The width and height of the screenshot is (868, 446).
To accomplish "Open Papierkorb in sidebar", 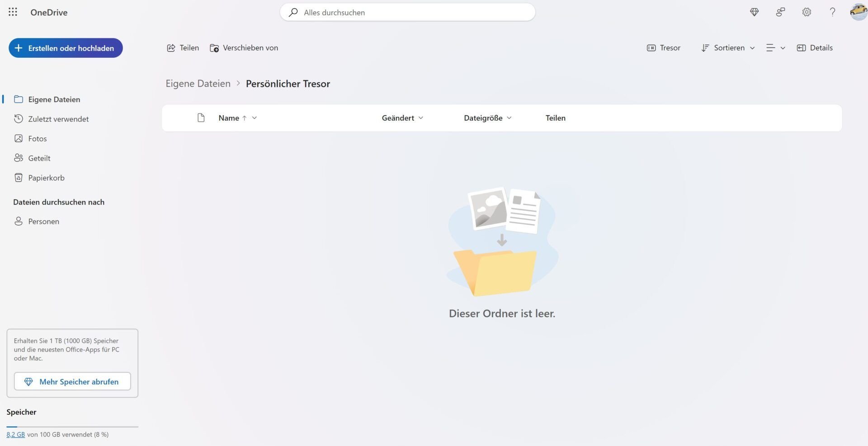I will (39, 178).
